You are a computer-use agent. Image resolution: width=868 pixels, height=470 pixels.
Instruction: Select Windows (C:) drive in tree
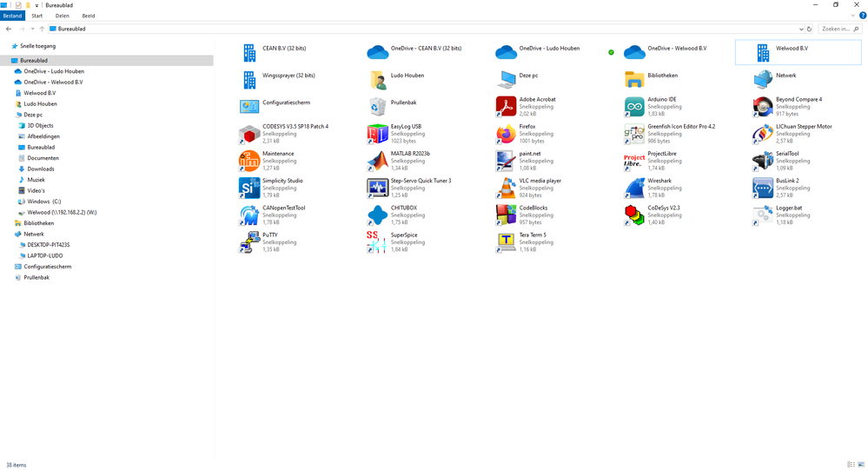coord(43,202)
